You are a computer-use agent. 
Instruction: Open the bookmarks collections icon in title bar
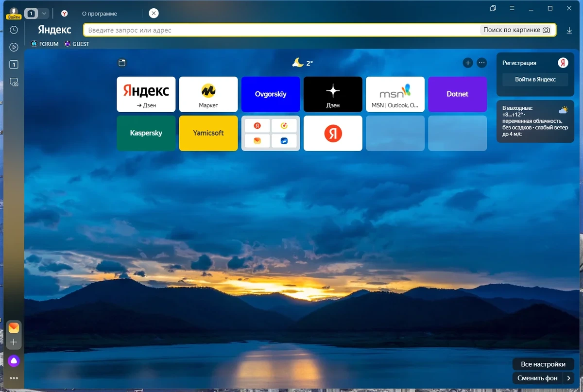tap(493, 8)
